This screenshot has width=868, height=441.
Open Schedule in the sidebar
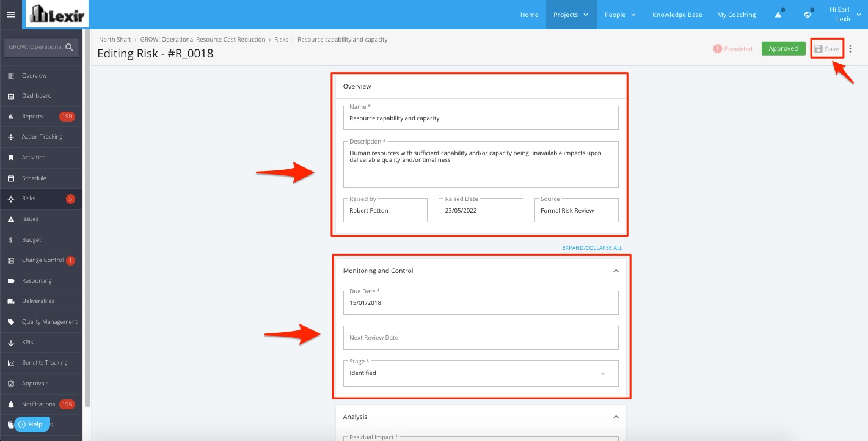click(x=41, y=178)
